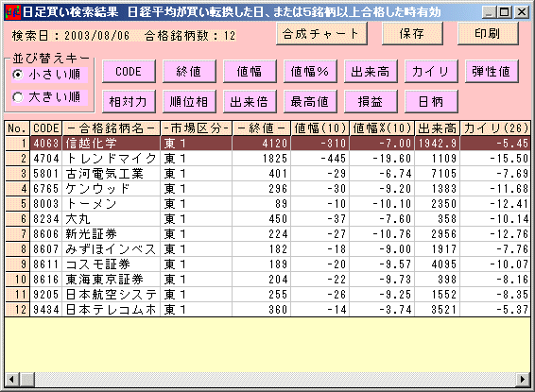Sort by 順位相 button
This screenshot has width=535, height=392.
click(189, 102)
